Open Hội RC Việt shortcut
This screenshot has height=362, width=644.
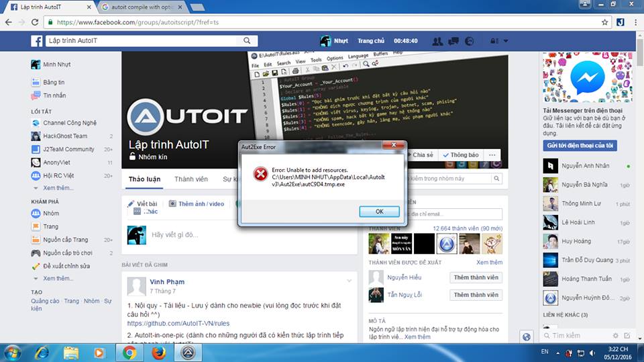point(58,176)
